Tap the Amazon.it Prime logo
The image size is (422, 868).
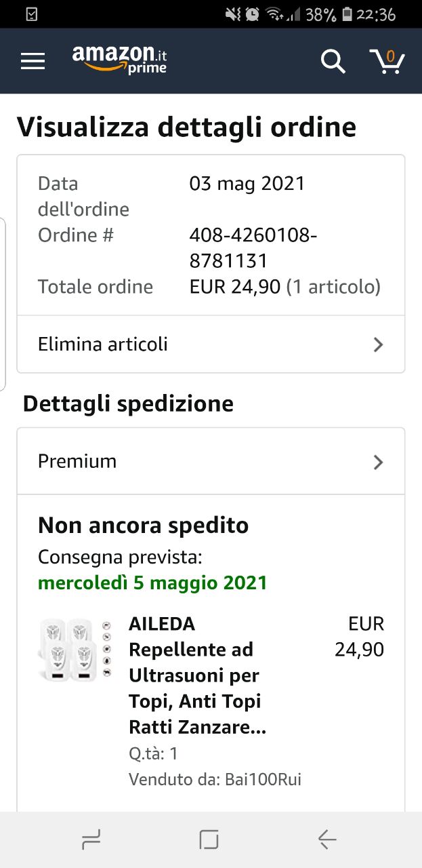tap(120, 60)
